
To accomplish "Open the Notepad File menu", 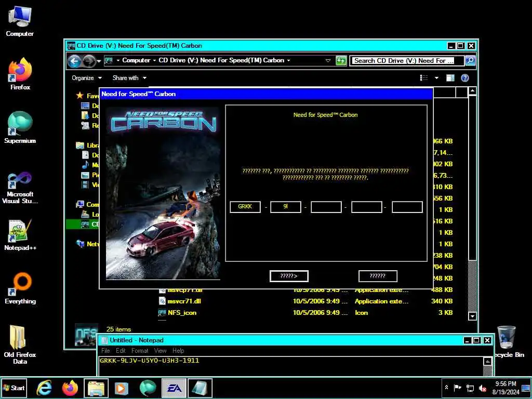I will pyautogui.click(x=105, y=351).
